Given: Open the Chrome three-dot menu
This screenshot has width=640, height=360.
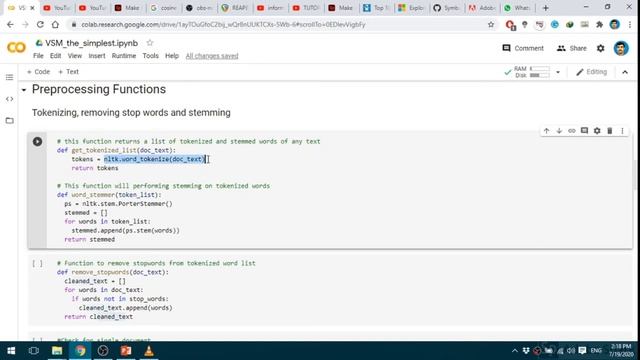Looking at the screenshot, I should point(630,24).
